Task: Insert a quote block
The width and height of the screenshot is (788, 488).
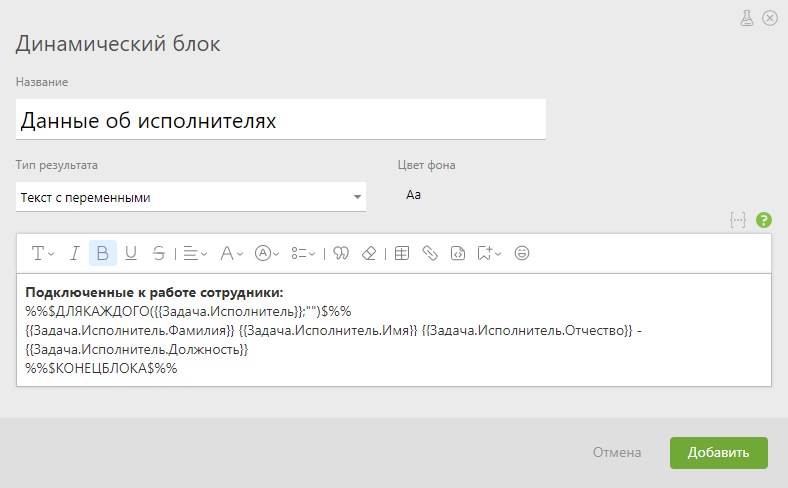Action: [x=341, y=253]
